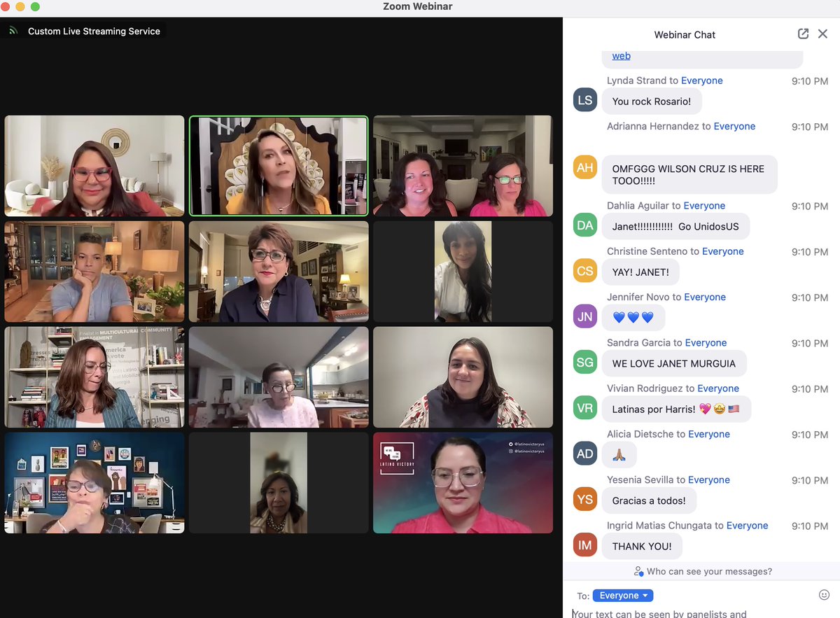Click the AH avatar for Adrianna Hernandez

(585, 167)
